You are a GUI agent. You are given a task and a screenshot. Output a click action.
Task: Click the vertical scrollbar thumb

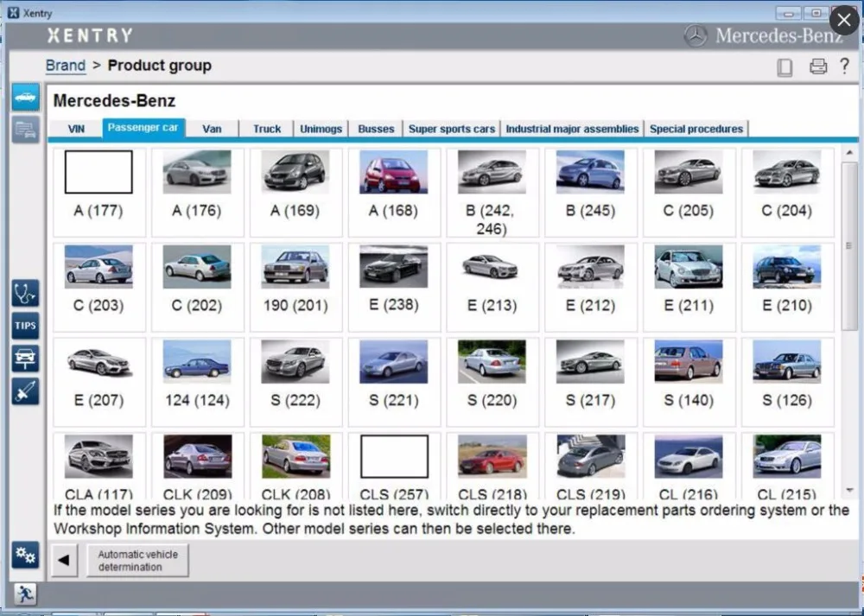click(849, 245)
